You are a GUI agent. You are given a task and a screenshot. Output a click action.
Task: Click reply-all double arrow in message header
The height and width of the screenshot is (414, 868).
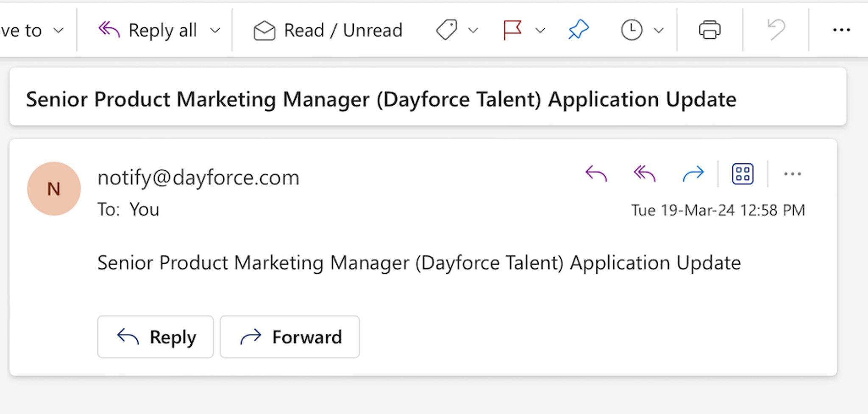[x=644, y=174]
